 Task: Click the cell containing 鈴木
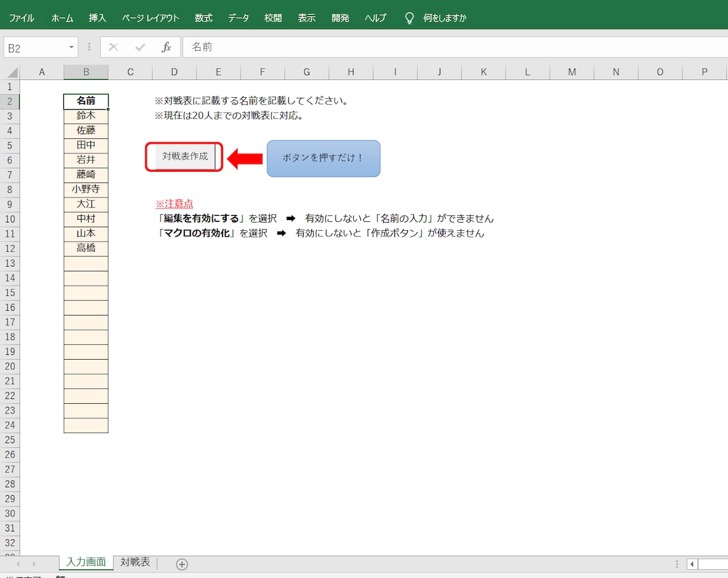86,116
